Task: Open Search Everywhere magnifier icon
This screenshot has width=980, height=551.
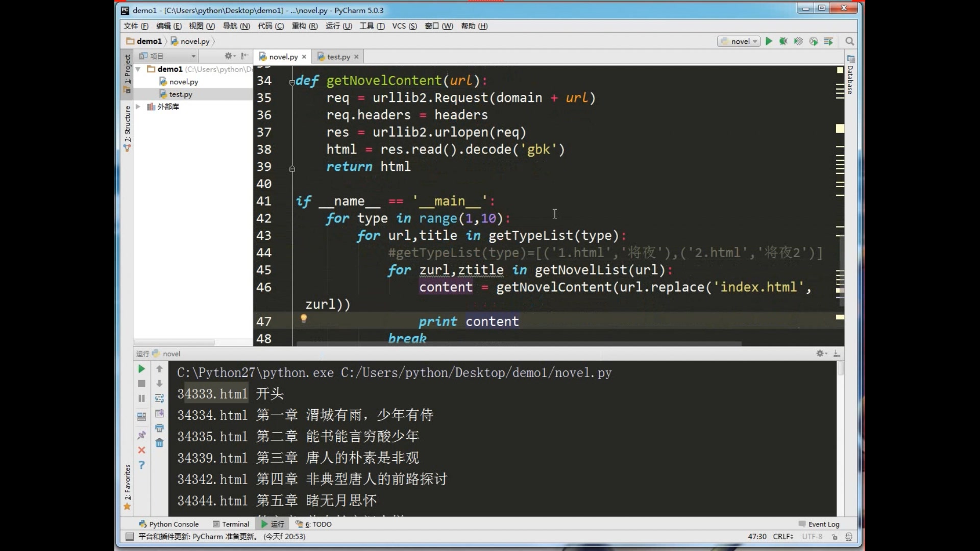Action: tap(850, 41)
